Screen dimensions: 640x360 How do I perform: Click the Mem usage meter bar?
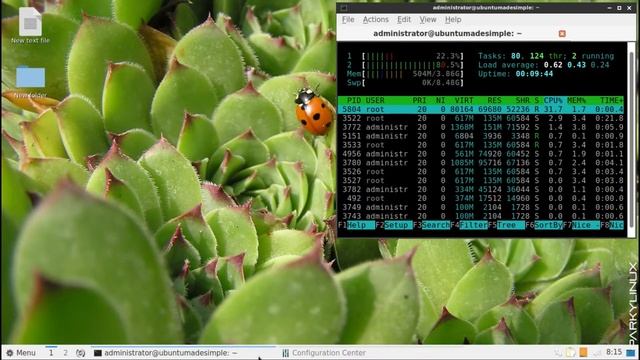point(413,74)
